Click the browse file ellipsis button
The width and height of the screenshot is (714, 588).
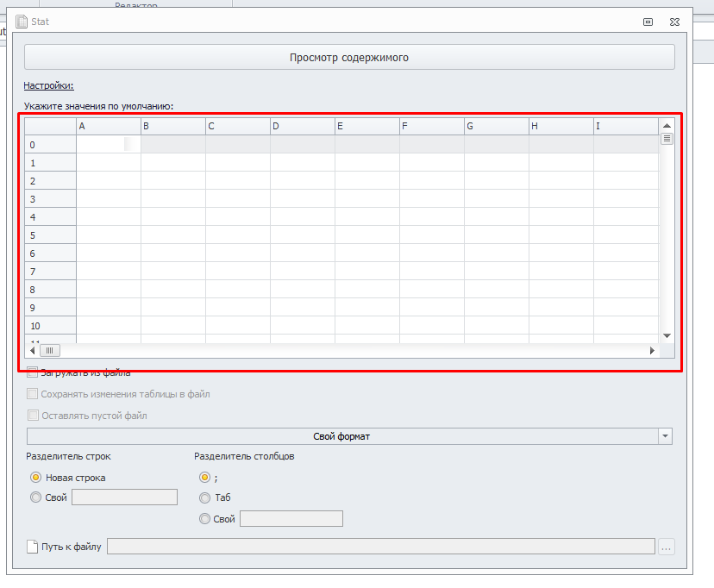pos(666,547)
